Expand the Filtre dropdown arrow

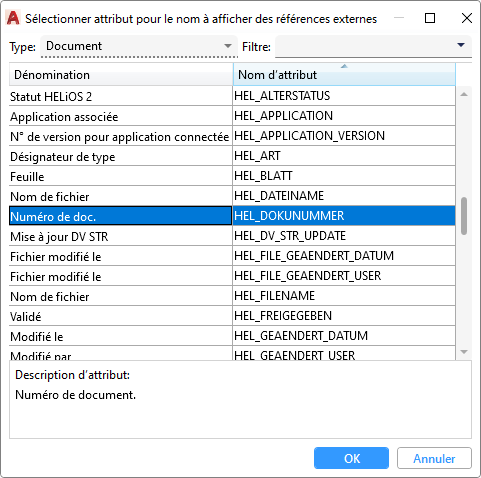(x=461, y=45)
